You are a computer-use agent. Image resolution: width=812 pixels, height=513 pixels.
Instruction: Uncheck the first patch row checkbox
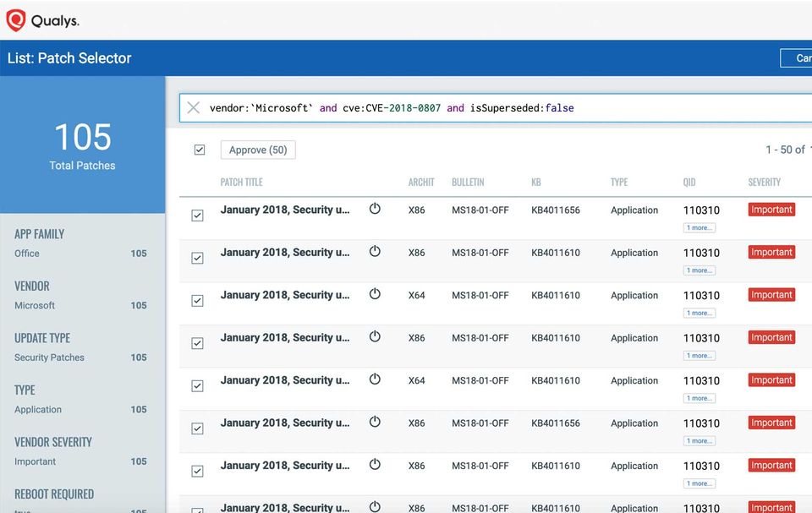(197, 216)
